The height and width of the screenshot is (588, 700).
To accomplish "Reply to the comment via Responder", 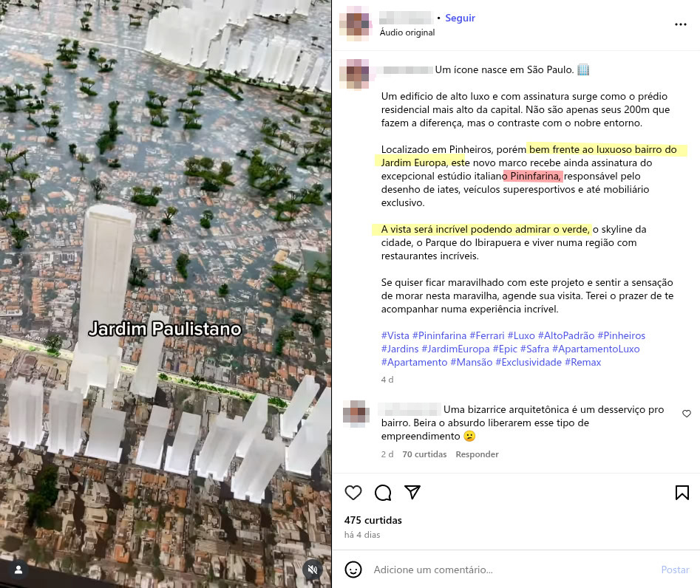I will (477, 454).
